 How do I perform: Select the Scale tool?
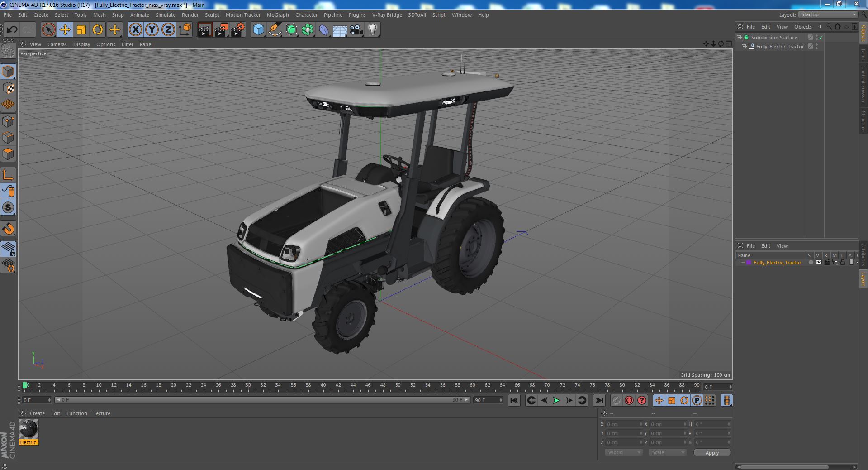(81, 30)
